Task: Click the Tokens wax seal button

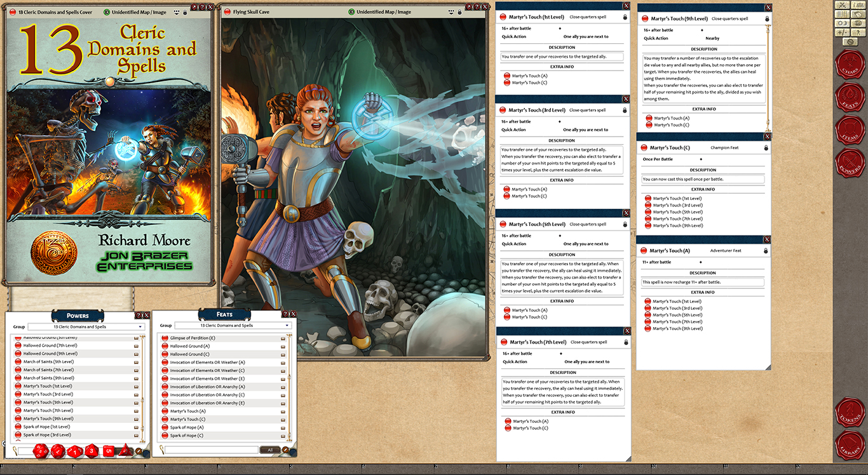Action: 849,413
